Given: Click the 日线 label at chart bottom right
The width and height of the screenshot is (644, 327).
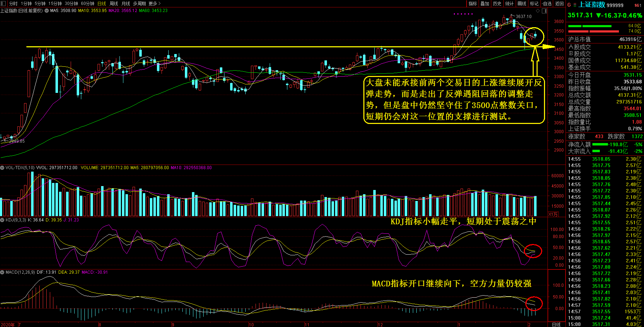Looking at the screenshot, I should (556, 325).
